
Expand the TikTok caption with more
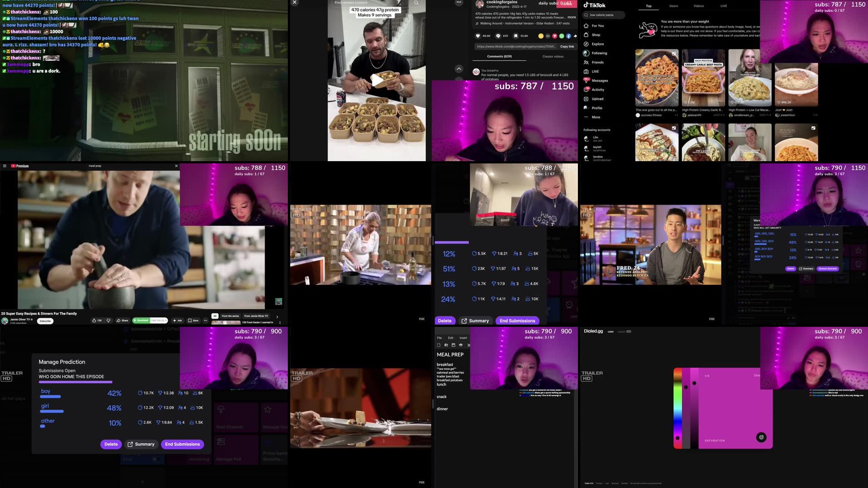tap(571, 17)
